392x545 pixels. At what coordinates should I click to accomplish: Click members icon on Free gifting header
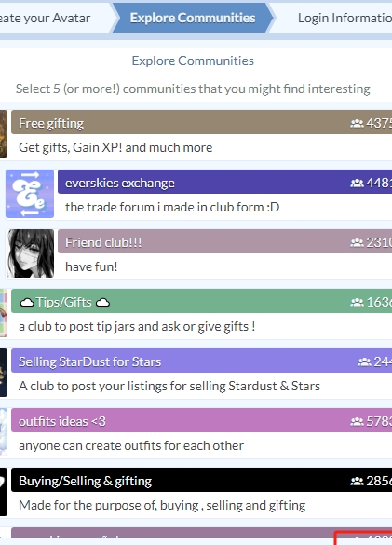coord(357,123)
